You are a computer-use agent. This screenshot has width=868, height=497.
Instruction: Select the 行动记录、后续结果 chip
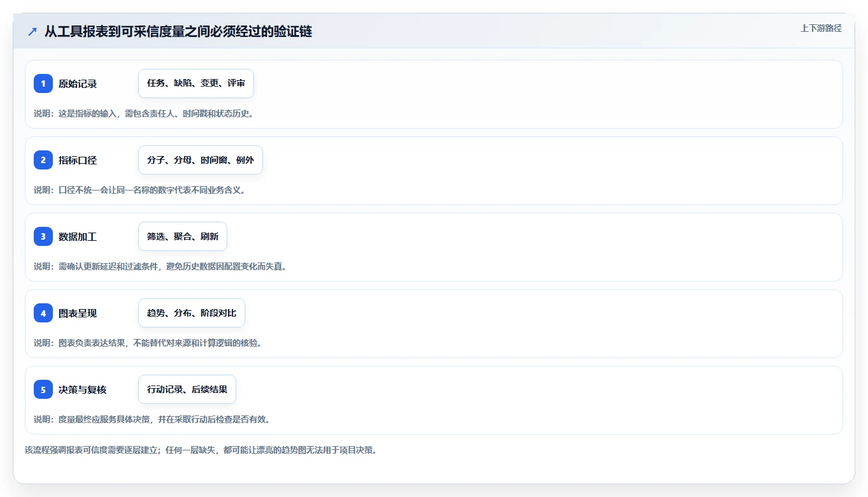click(187, 389)
